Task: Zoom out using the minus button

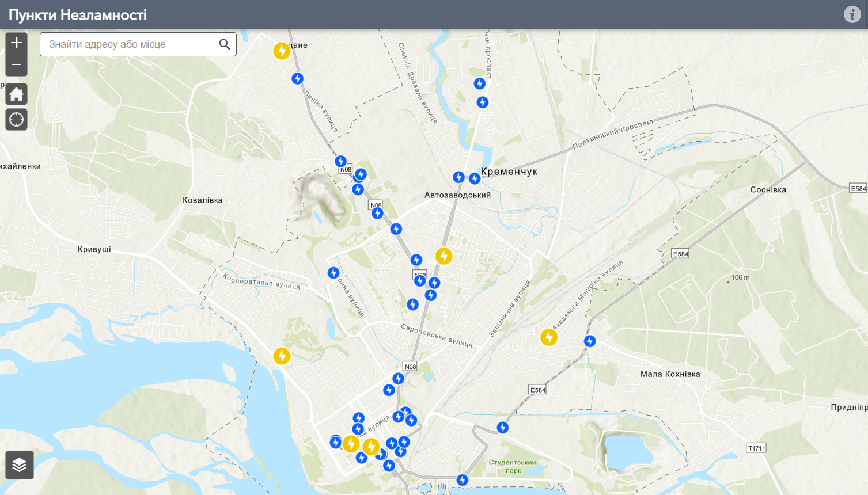Action: point(16,64)
